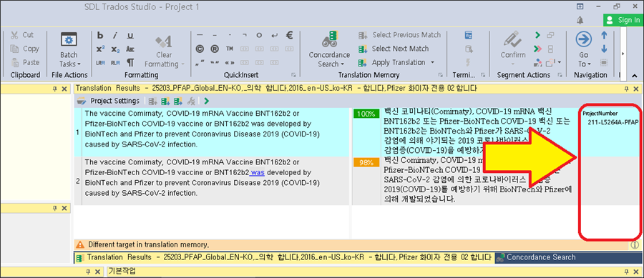Click the Sign In button
This screenshot has height=278, width=644.
[623, 20]
